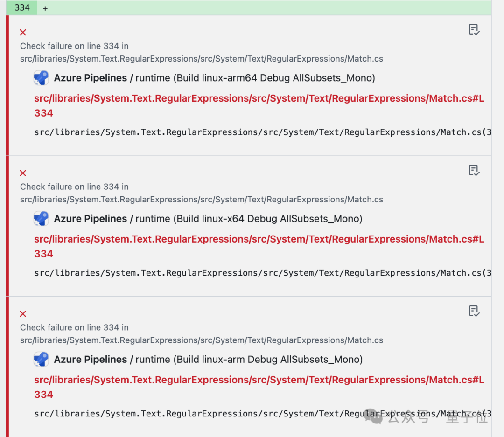The width and height of the screenshot is (504, 437).
Task: Click Check failure on line 334 text above linux-x64
Action: coord(74,187)
